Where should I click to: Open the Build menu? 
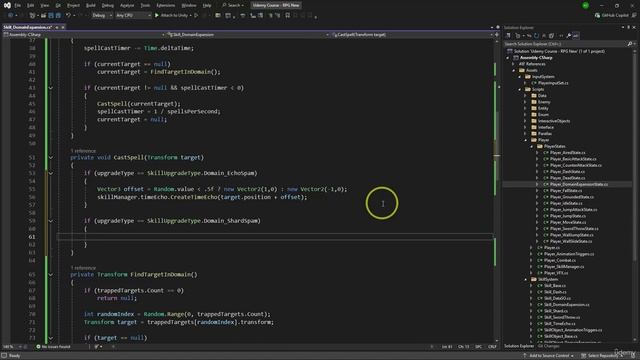[x=91, y=5]
